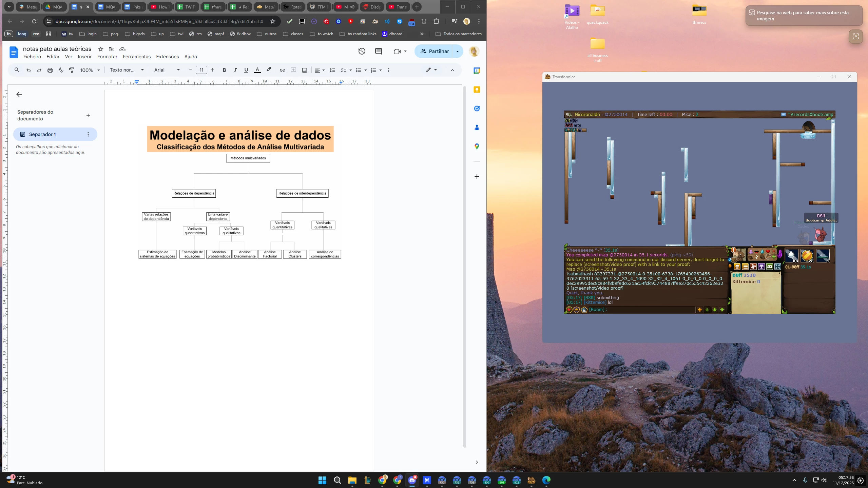Add a new document tab with plus
This screenshot has height=488, width=868.
[88, 115]
